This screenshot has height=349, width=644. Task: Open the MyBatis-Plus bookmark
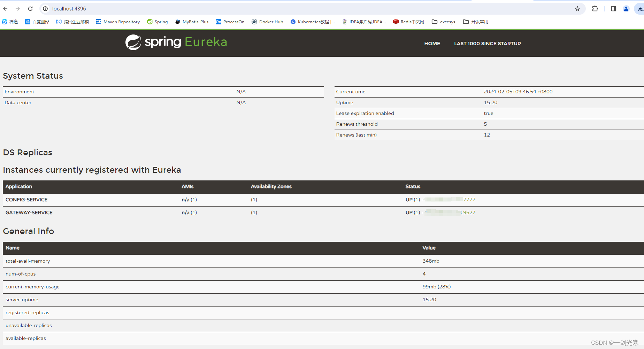[192, 22]
